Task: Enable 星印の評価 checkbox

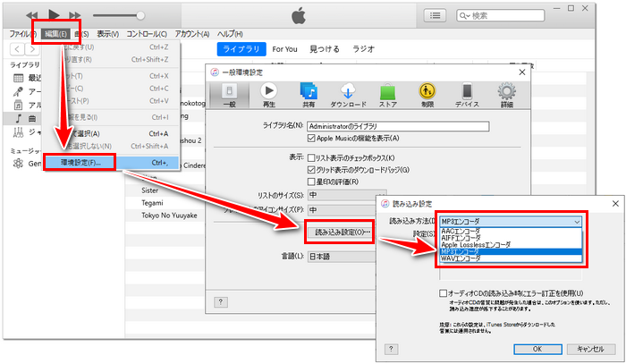Action: (311, 182)
